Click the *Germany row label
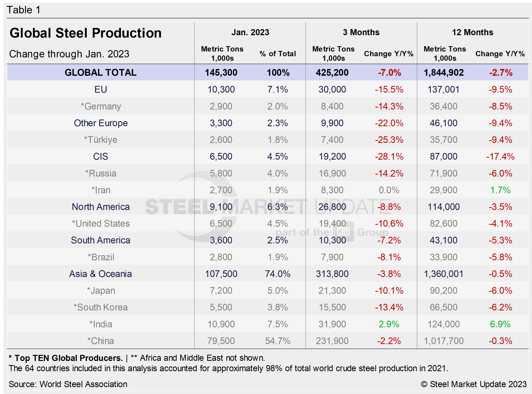 pyautogui.click(x=101, y=106)
